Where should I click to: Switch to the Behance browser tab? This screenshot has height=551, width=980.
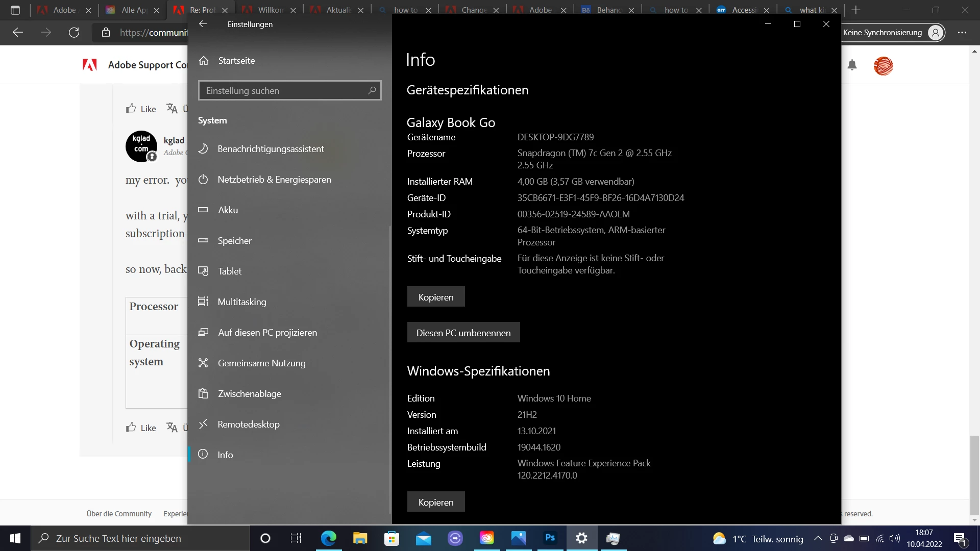(x=607, y=10)
